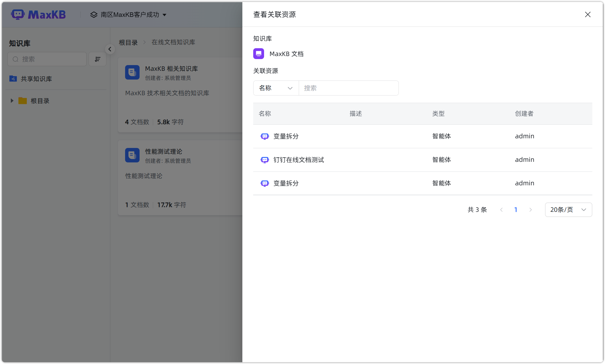The height and width of the screenshot is (364, 605).
Task: Click the robot icon beside 变量拆分
Action: [x=264, y=136]
